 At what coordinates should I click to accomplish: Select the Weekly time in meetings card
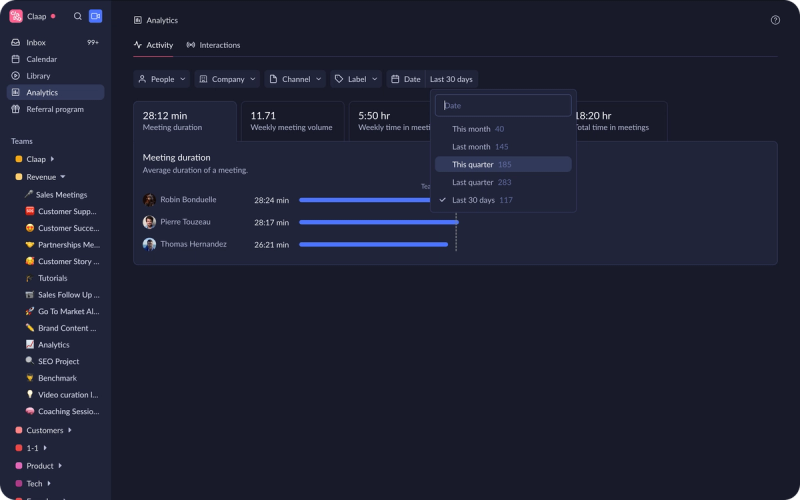(390, 121)
